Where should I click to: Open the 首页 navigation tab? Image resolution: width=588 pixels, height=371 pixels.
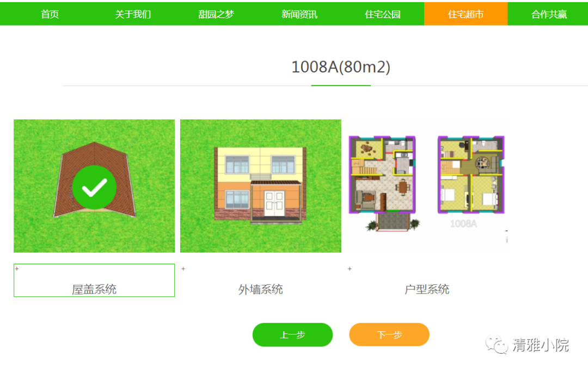coord(50,14)
